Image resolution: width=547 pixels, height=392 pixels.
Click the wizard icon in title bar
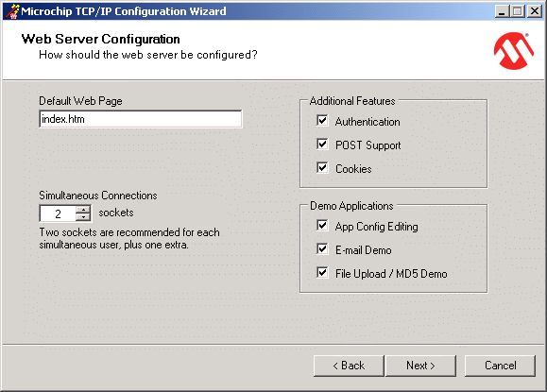pos(12,11)
